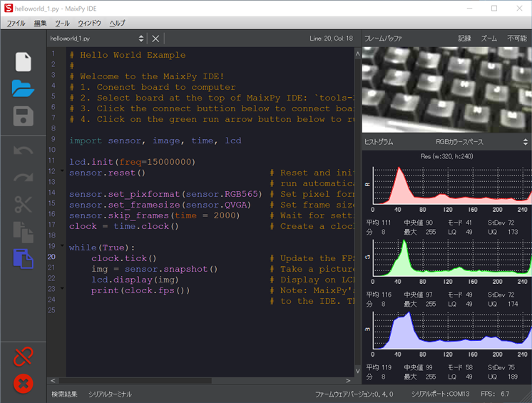Open the 検索結果 panel
The height and width of the screenshot is (403, 532).
coord(64,394)
